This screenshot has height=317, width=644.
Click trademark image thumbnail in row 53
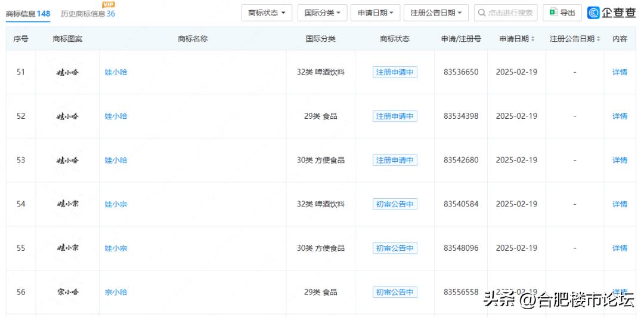pos(67,161)
